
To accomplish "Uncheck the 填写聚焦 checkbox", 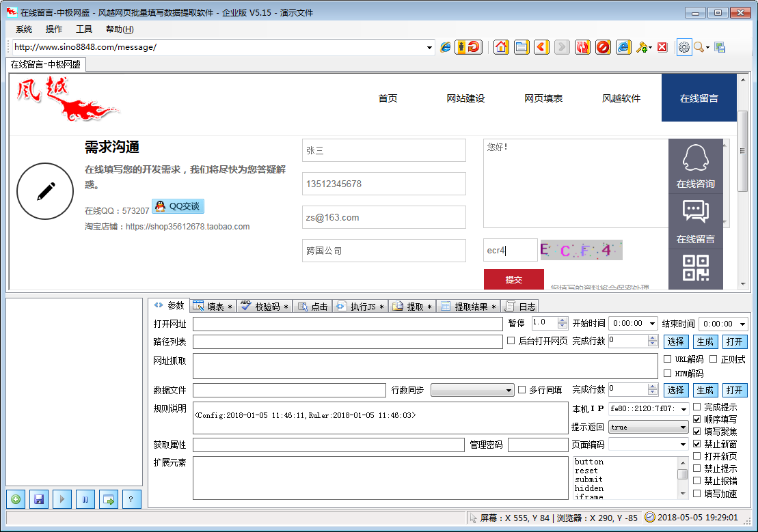I will (x=696, y=432).
